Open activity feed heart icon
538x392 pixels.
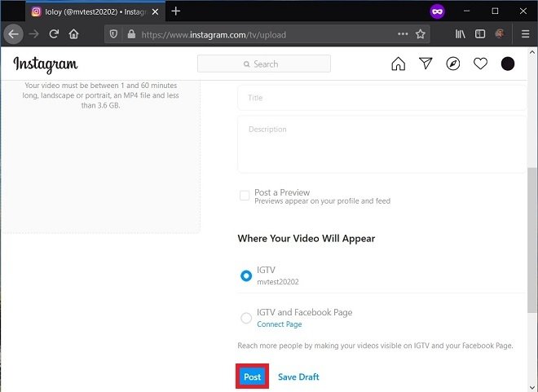click(x=480, y=64)
